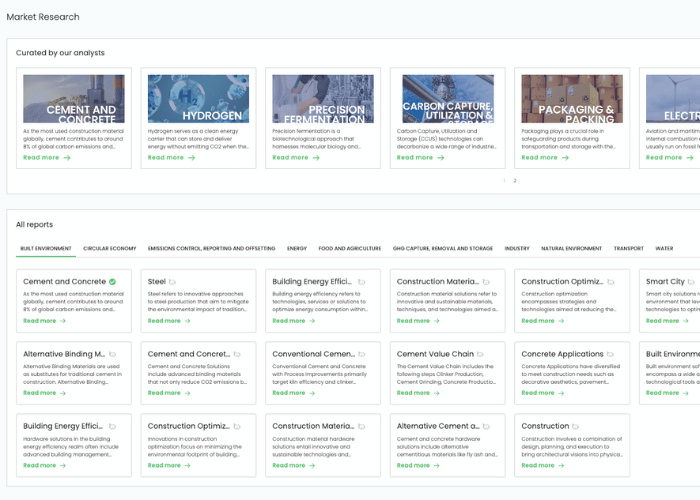Click the arrow icon in the Concrete Applications card
The image size is (700, 500).
coord(561,393)
